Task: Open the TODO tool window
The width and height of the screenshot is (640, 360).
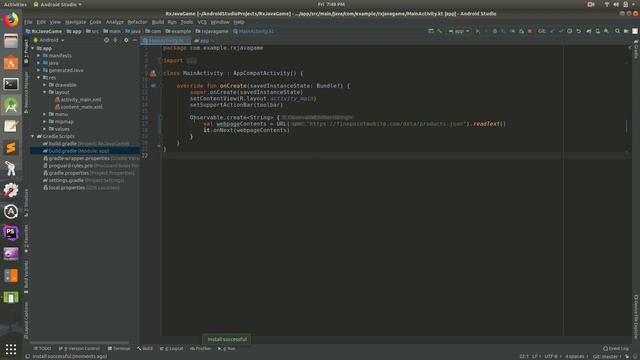Action: [x=43, y=349]
